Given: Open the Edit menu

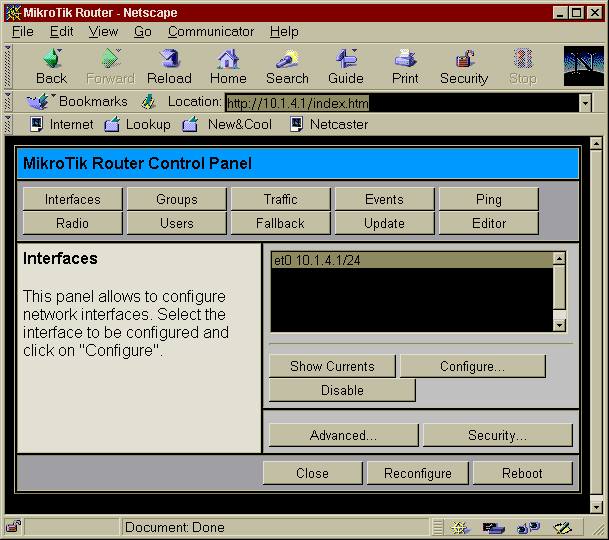Looking at the screenshot, I should (61, 31).
